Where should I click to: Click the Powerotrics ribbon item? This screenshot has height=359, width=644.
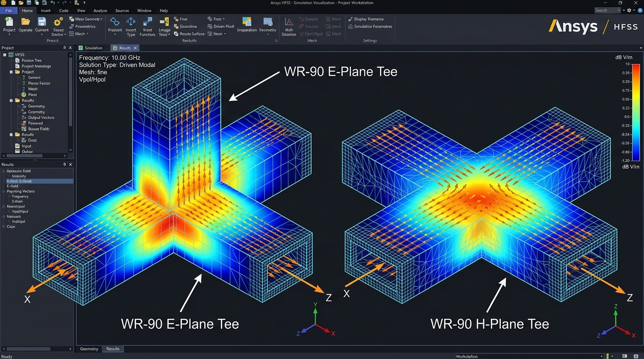pos(82,27)
